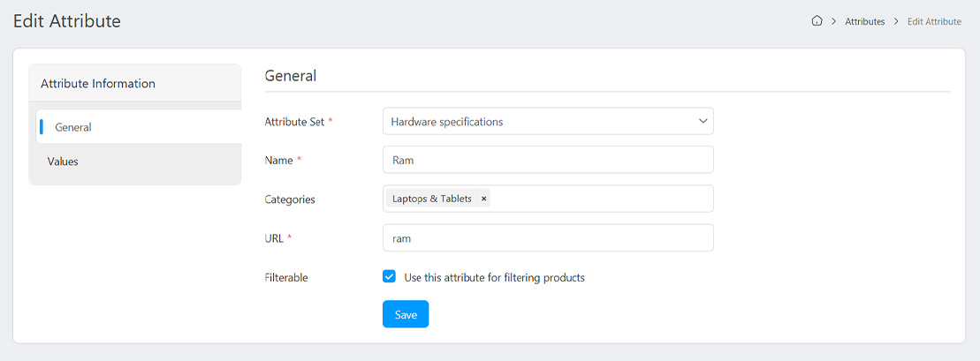Image resolution: width=980 pixels, height=361 pixels.
Task: Click the URL field containing ram
Action: click(x=548, y=238)
